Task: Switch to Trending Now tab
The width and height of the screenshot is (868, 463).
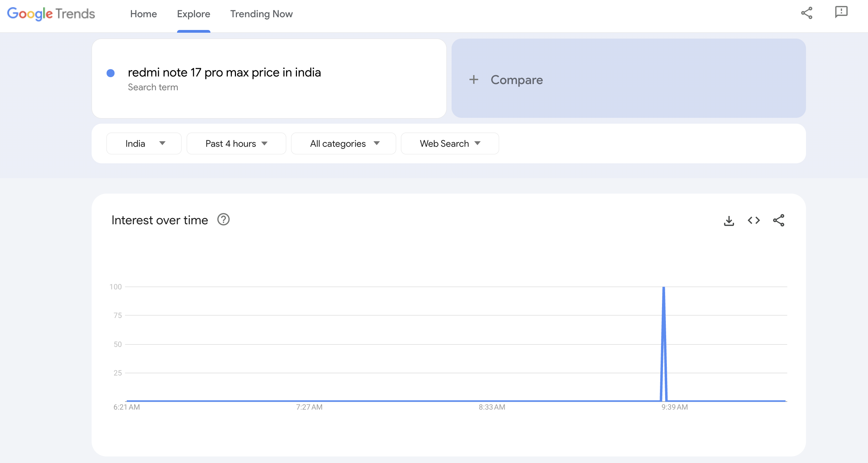Action: [261, 14]
